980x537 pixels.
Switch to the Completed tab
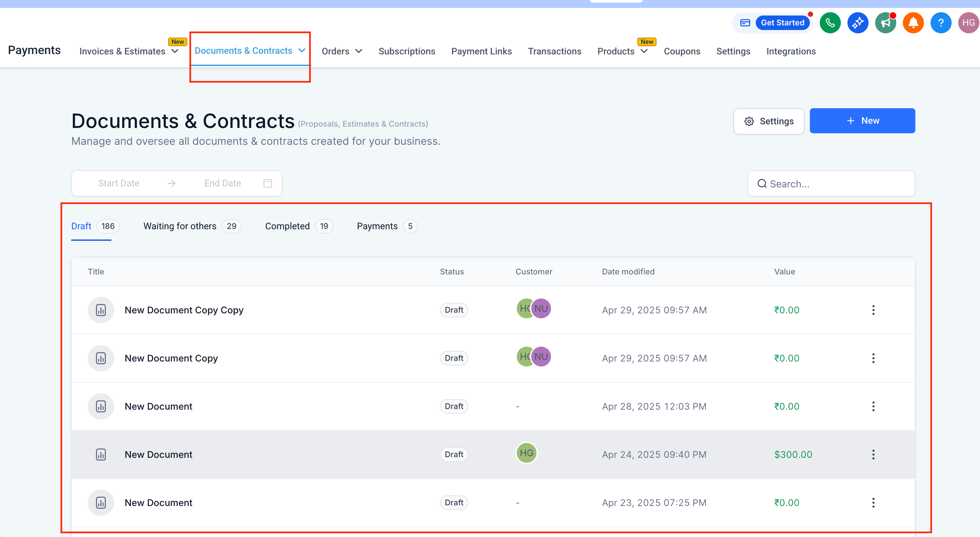tap(287, 226)
